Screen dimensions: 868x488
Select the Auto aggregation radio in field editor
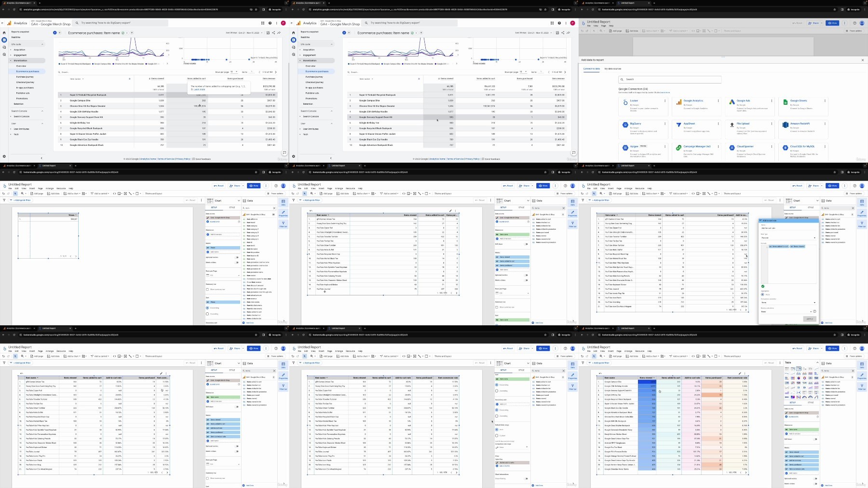[x=762, y=294]
